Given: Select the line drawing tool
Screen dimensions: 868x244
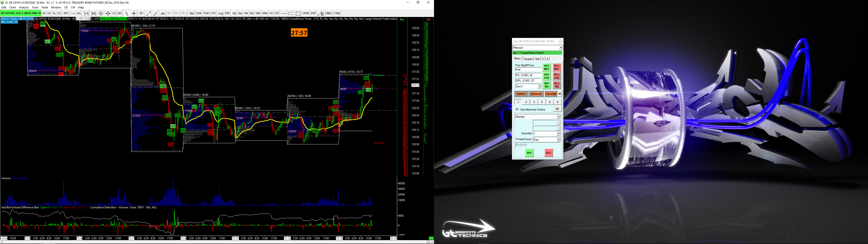Looking at the screenshot, I should coord(149,14).
